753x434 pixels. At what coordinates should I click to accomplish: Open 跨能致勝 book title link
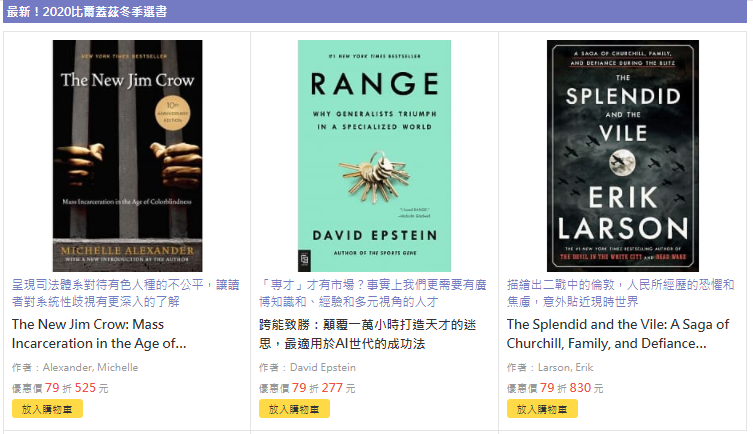coord(367,334)
